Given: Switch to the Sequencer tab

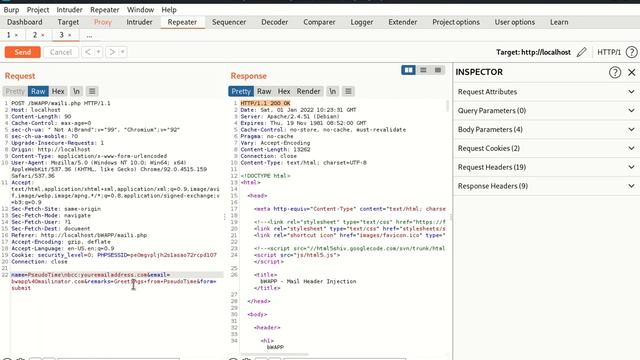Looking at the screenshot, I should [229, 22].
